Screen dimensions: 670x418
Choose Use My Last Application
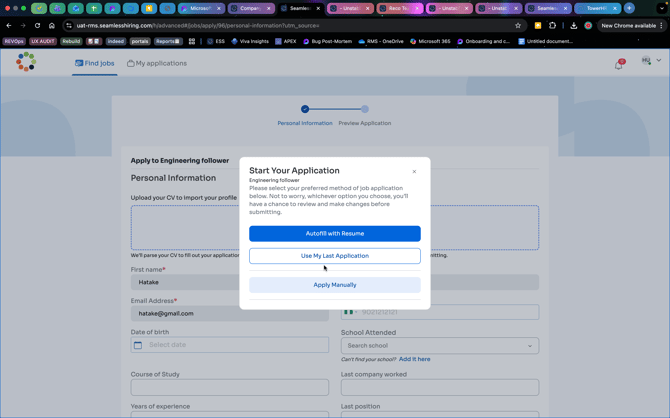pyautogui.click(x=334, y=256)
